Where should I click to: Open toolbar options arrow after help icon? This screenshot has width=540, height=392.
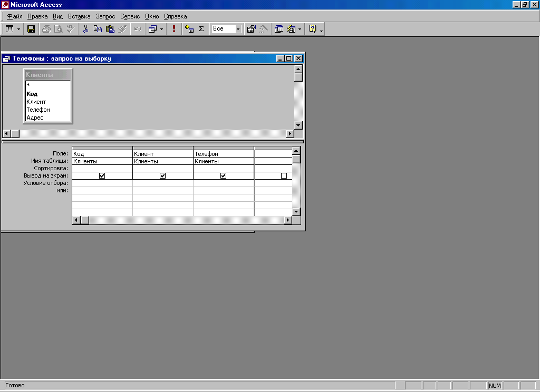pos(321,30)
